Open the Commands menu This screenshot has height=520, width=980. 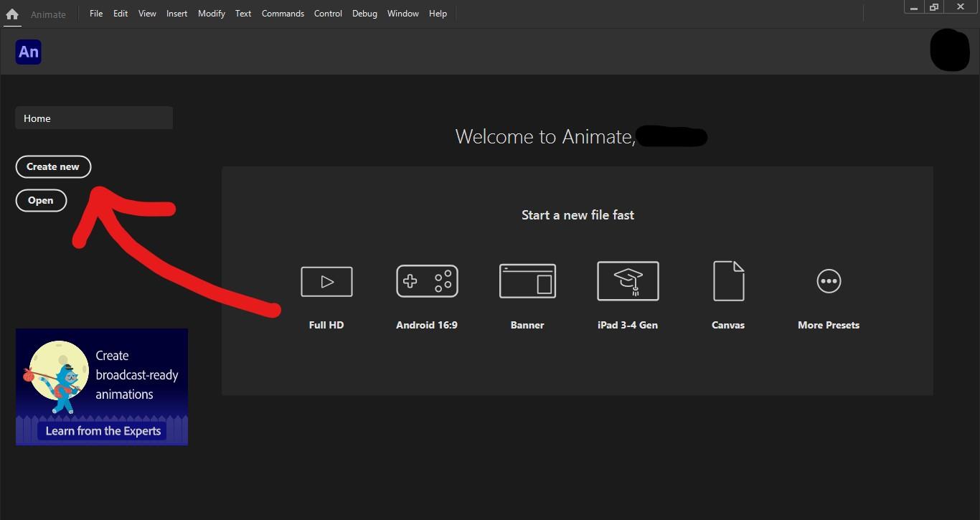coord(283,14)
